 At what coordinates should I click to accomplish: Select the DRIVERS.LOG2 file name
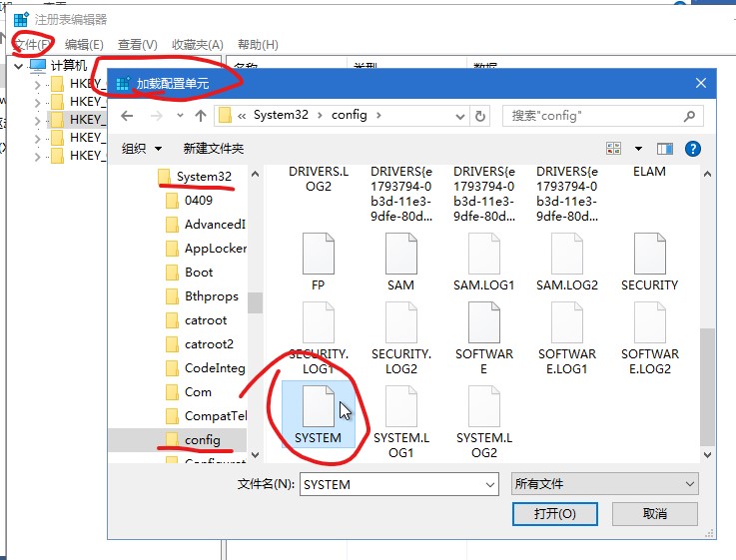pos(319,179)
